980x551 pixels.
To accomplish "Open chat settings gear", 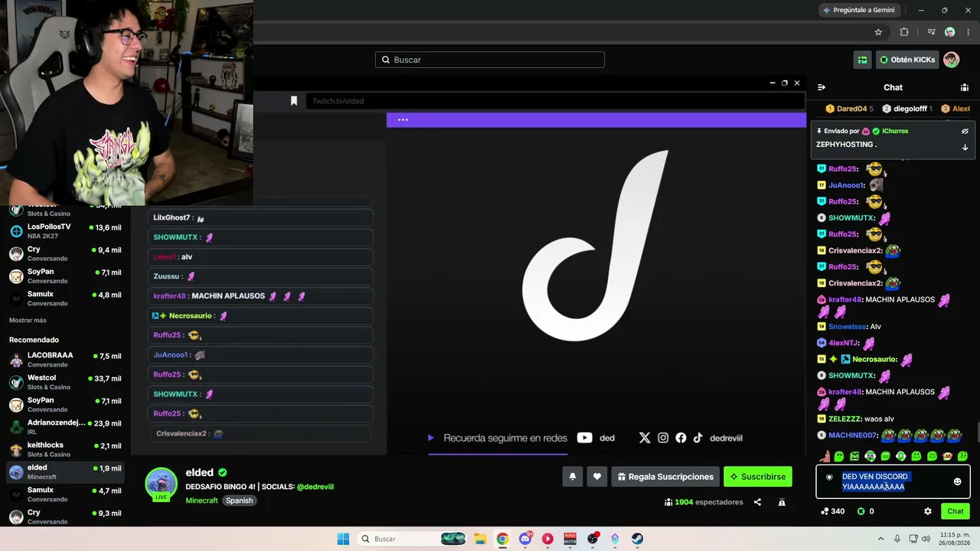I will [x=928, y=511].
